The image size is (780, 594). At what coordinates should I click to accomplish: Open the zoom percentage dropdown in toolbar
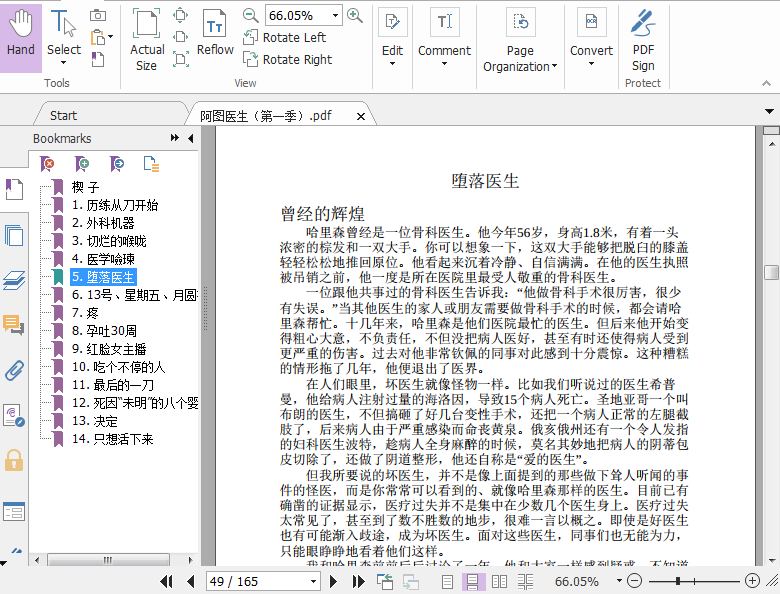(x=333, y=15)
